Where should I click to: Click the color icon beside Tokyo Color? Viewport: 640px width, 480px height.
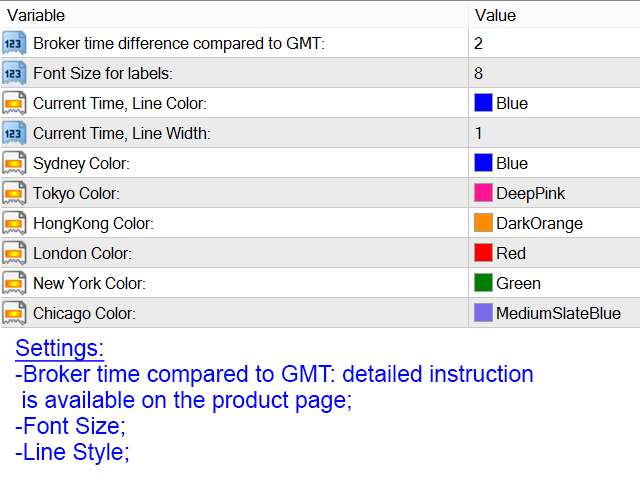click(x=14, y=193)
